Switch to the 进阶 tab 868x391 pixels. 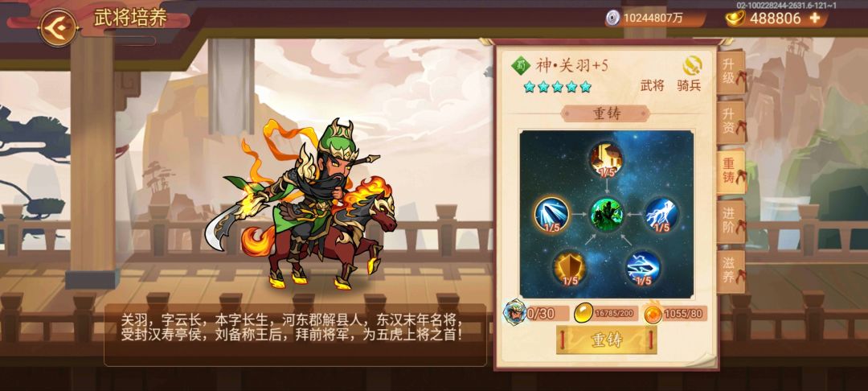[x=731, y=221]
